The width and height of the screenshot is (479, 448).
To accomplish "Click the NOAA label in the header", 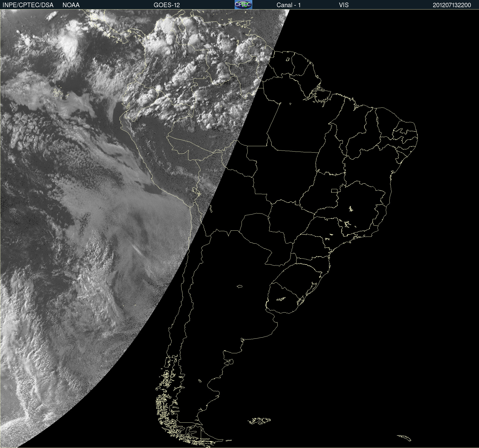I will click(71, 5).
